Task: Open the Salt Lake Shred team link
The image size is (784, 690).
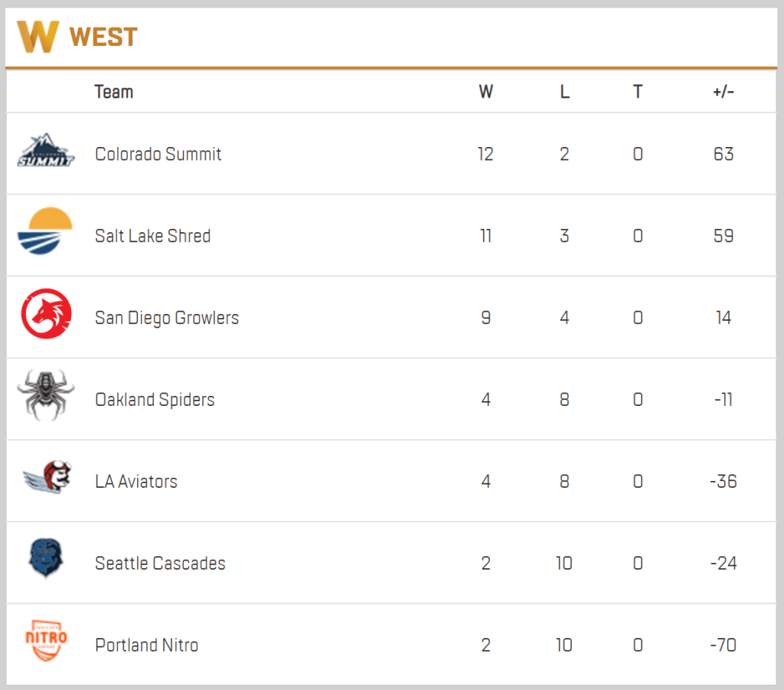Action: (152, 236)
